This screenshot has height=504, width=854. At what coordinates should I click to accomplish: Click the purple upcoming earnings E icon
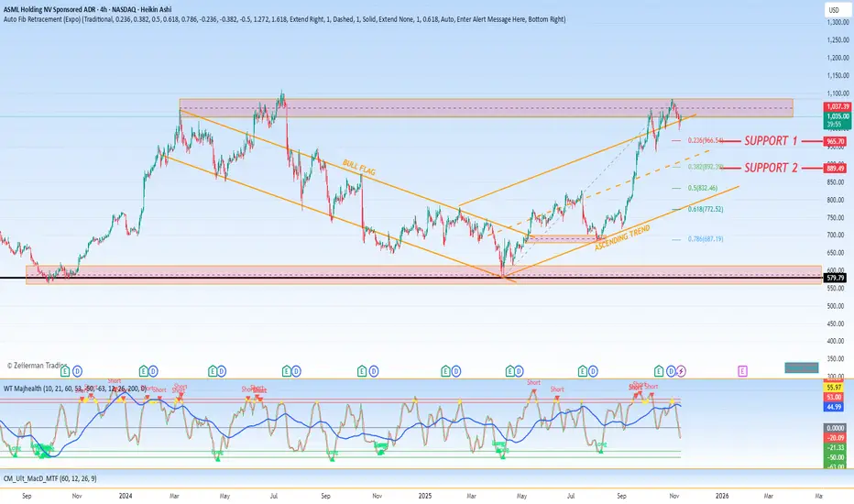pos(741,370)
